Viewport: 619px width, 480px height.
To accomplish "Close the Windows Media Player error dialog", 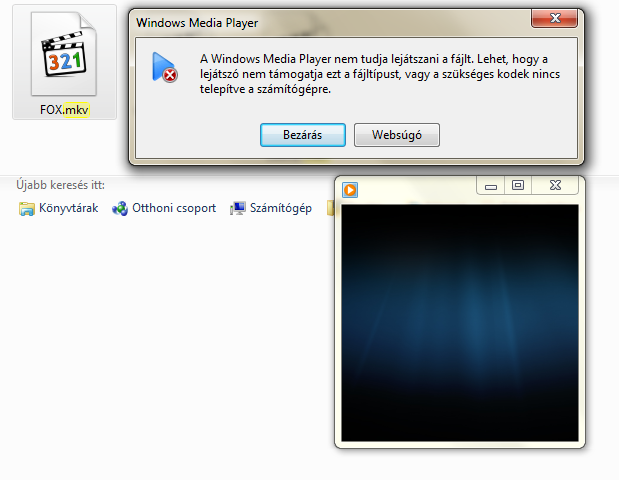I will click(555, 18).
